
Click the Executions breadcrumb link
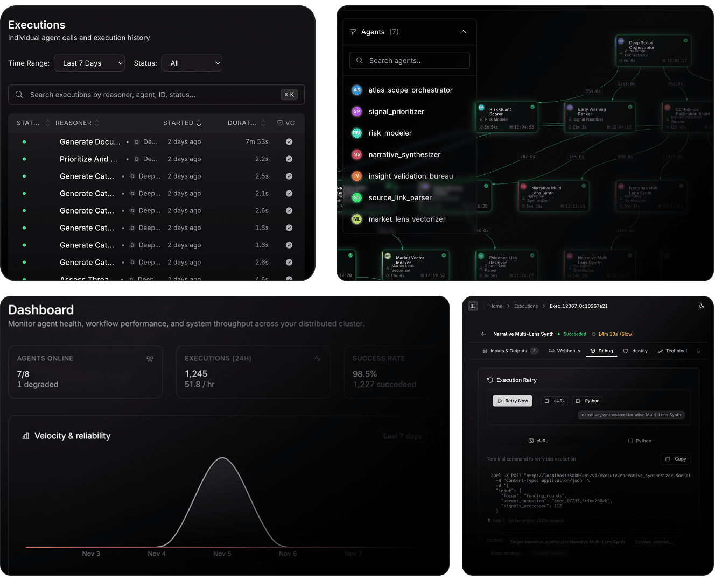525,306
